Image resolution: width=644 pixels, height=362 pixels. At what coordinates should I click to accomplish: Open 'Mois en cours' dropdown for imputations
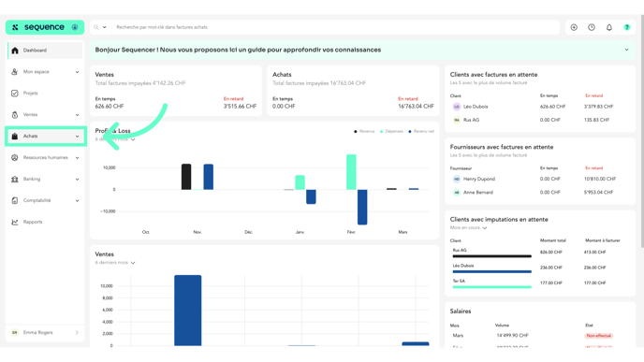tap(468, 228)
